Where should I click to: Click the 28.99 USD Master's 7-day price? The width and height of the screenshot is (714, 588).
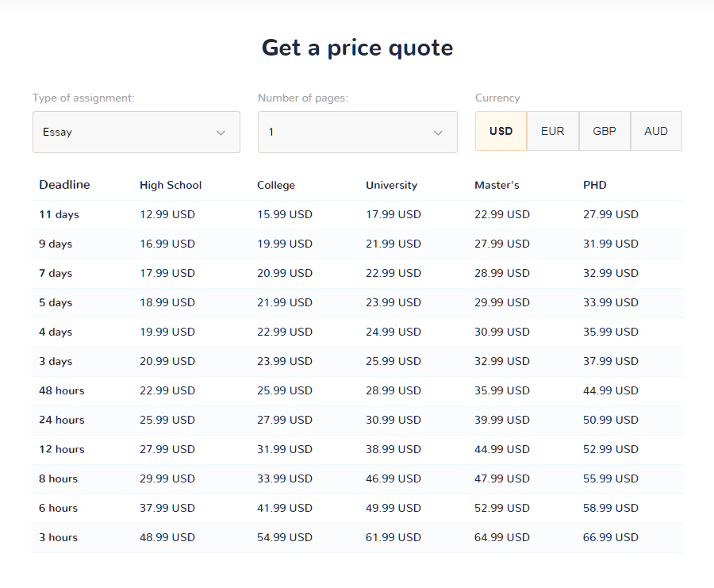[x=502, y=273]
